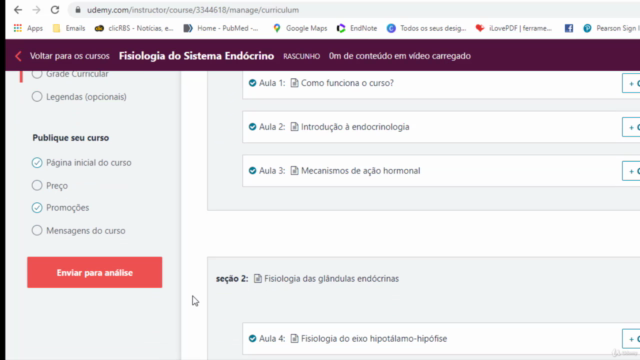Viewport: 640px width, 360px height.
Task: Select the Preço circle
Action: pyautogui.click(x=37, y=185)
